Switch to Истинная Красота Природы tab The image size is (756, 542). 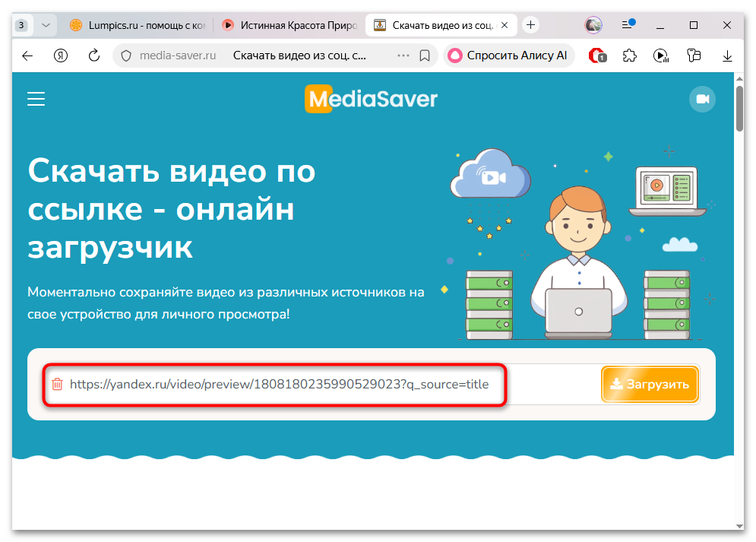289,25
